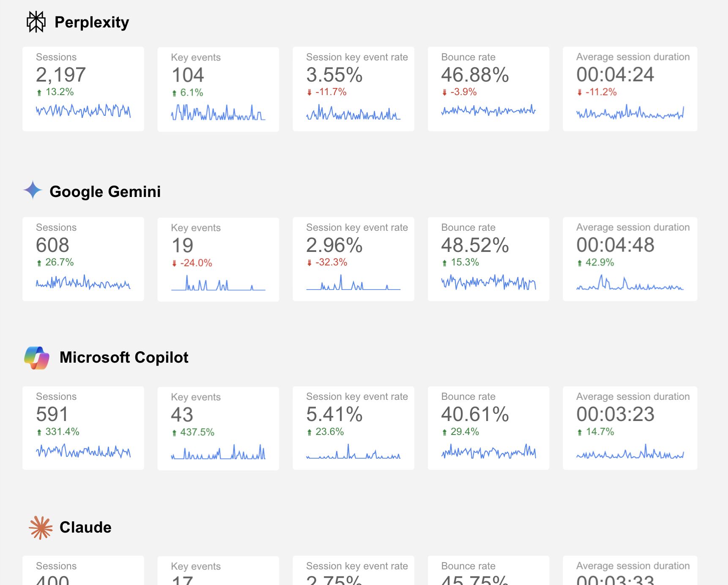
Task: Click the Perplexity logo icon
Action: [x=36, y=22]
